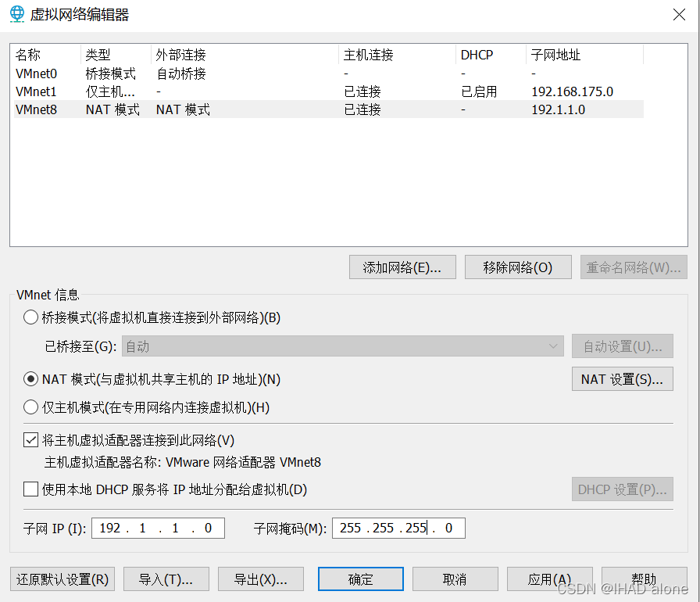
Task: Open DHCP 设置(P)... button
Action: point(623,489)
